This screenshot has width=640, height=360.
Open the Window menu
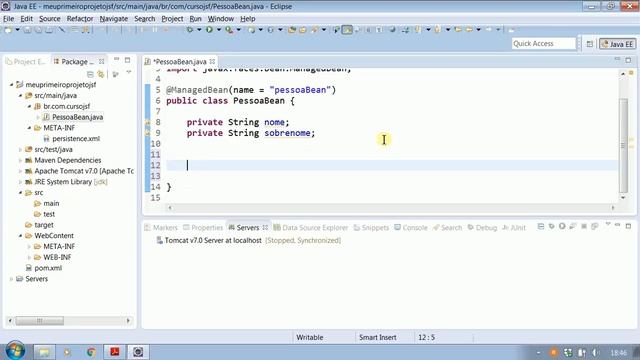(221, 19)
